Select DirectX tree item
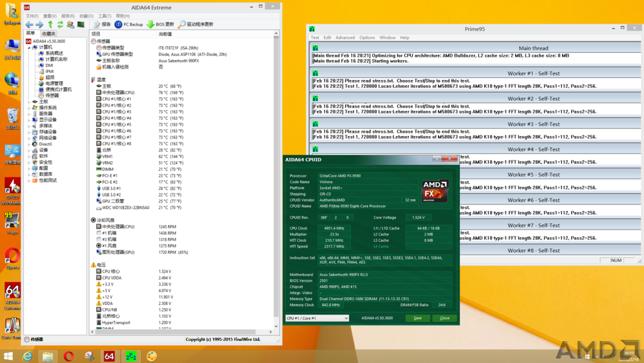 pyautogui.click(x=45, y=144)
